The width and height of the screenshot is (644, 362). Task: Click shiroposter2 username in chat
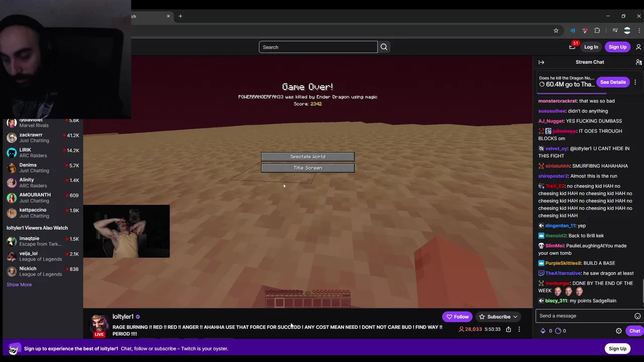(553, 176)
